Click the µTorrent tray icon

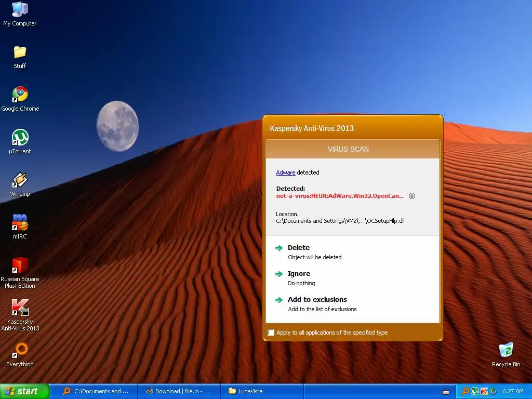click(475, 391)
